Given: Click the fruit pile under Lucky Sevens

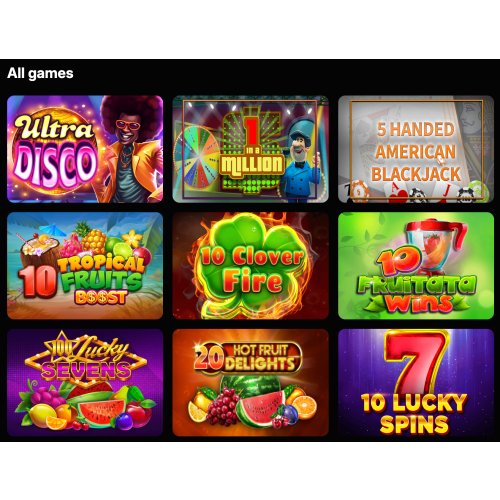Looking at the screenshot, I should (x=85, y=407).
